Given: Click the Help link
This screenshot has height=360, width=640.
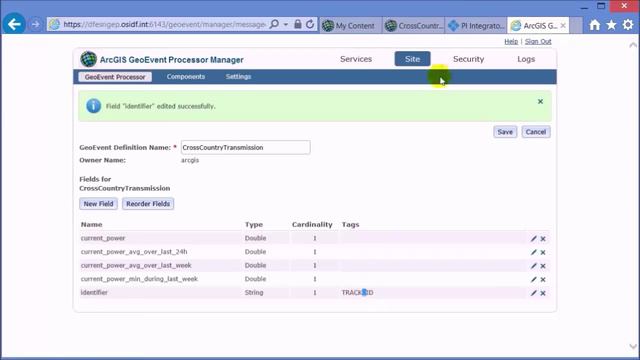Looking at the screenshot, I should click(511, 42).
